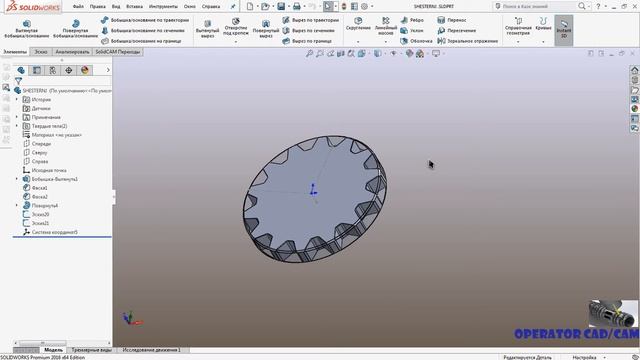Screen dimensions: 640x360
Task: Open the DisplayManager color sphere tab
Action: point(84,70)
